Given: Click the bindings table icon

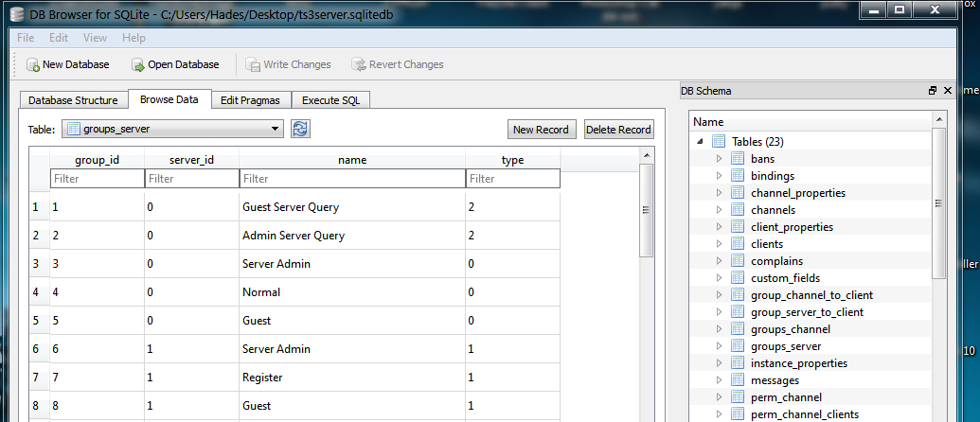Looking at the screenshot, I should pyautogui.click(x=739, y=176).
